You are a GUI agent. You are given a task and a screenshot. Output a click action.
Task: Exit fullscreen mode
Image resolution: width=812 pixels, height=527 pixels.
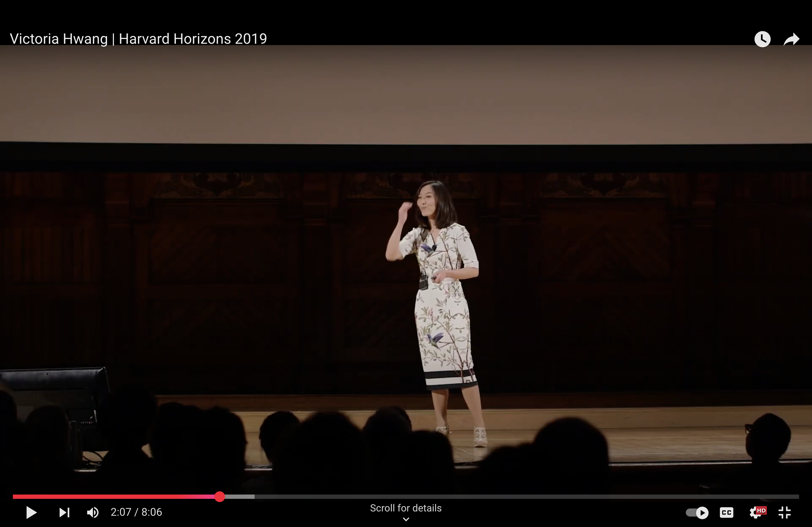tap(785, 512)
